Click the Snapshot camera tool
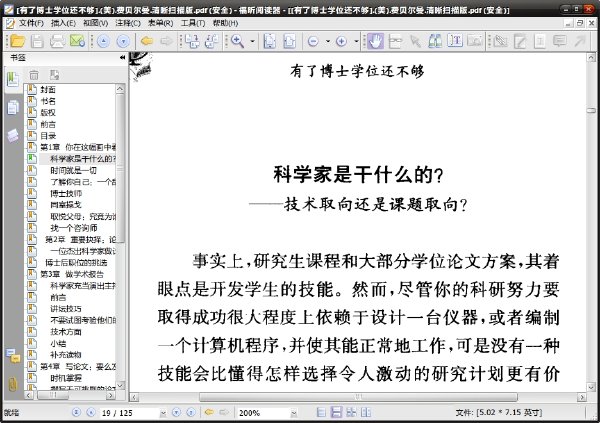The height and width of the screenshot is (423, 600). coord(475,41)
